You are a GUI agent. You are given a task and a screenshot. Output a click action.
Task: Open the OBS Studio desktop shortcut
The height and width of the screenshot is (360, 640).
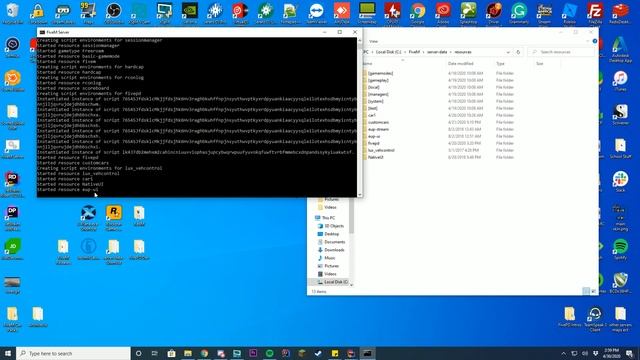pos(113,13)
